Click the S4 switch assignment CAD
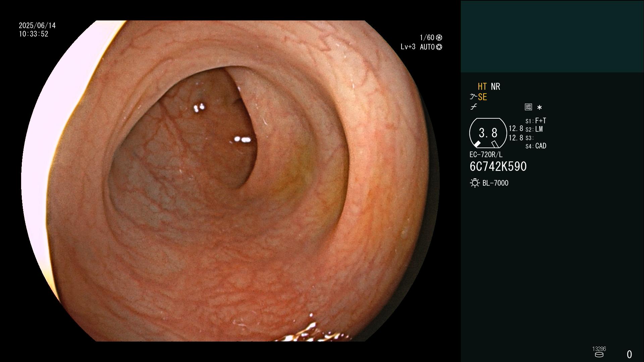 pyautogui.click(x=536, y=146)
